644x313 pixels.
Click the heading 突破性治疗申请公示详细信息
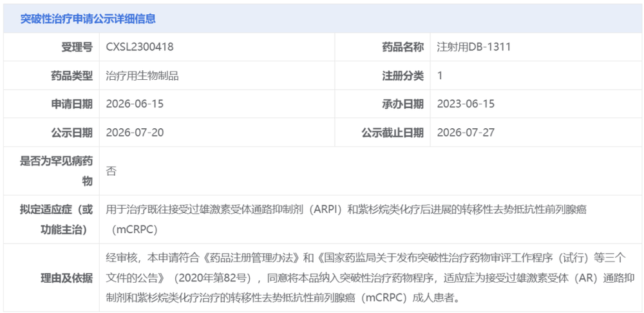tap(88, 19)
